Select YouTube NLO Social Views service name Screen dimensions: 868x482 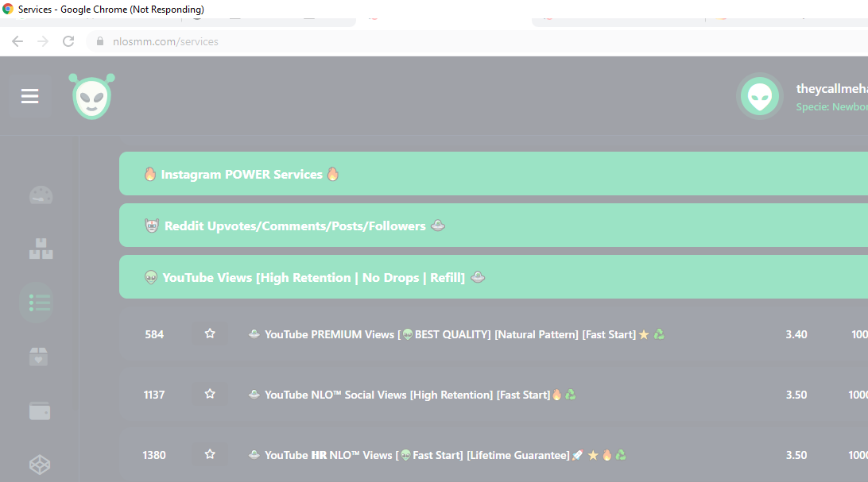(413, 395)
